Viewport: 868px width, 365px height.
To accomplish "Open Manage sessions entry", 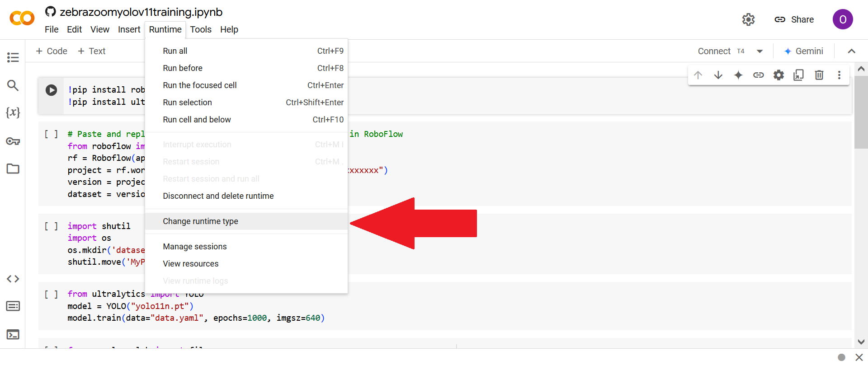I will point(246,247).
